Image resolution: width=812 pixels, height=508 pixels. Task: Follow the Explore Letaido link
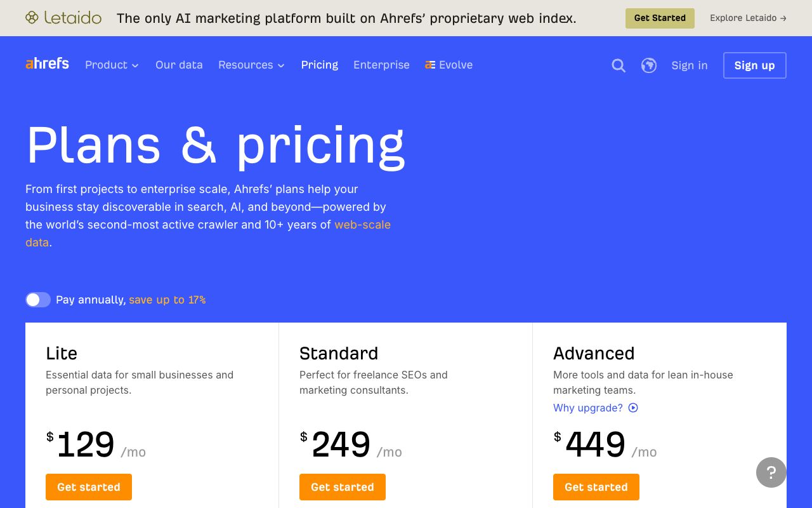click(749, 18)
